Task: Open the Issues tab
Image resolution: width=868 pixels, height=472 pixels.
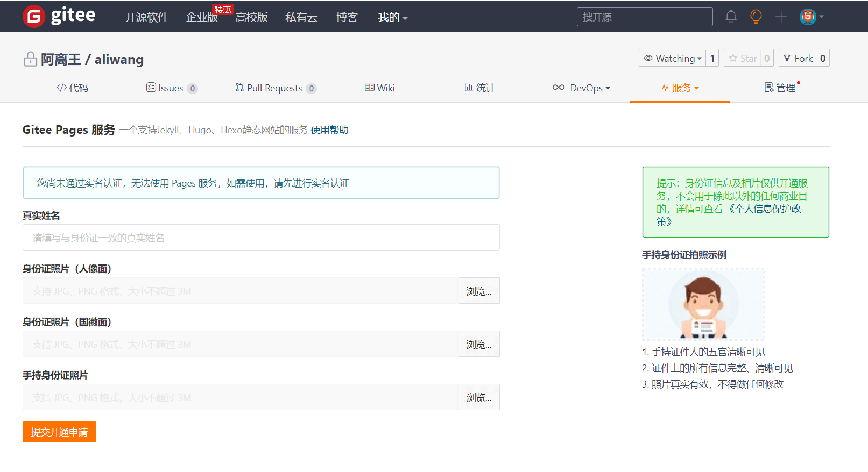Action: click(172, 88)
